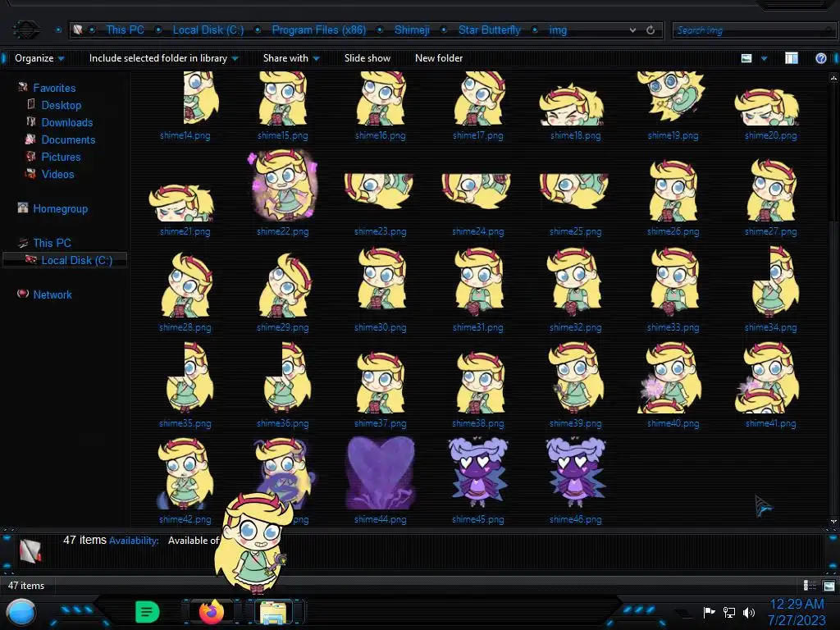Screen dimensions: 840x630
Task: Click the shime21.png file name
Action: tap(185, 231)
